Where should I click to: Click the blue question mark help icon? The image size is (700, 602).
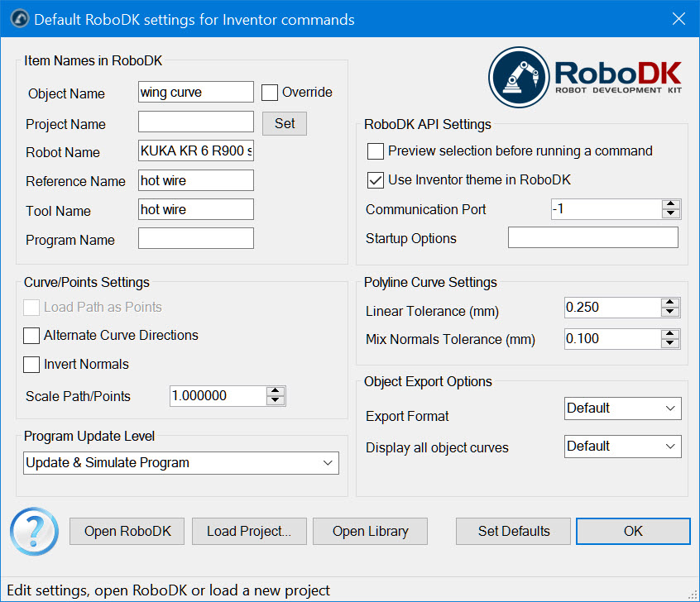pos(34,531)
